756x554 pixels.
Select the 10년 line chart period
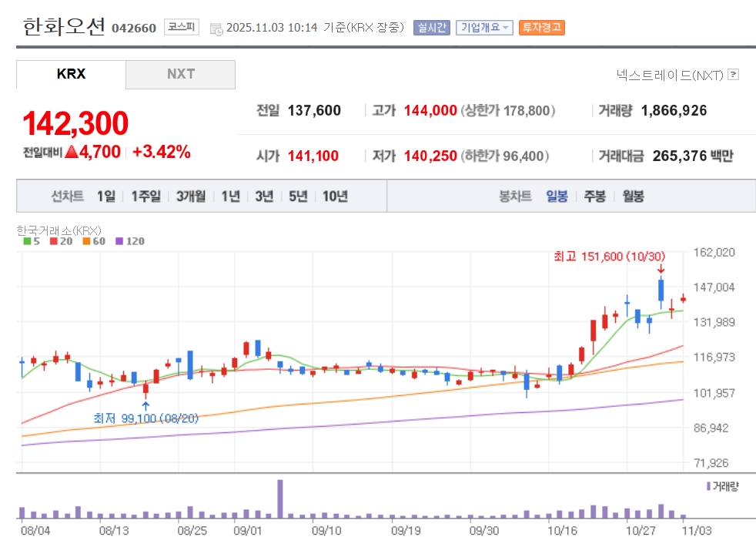coord(335,196)
